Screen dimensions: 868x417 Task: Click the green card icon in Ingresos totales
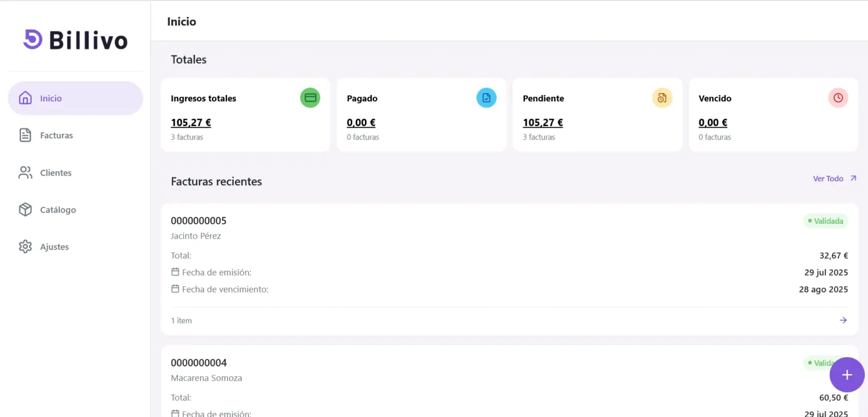(x=310, y=98)
